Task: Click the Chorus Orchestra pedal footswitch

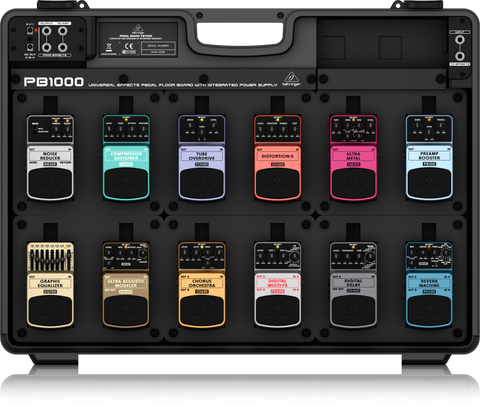Action: pyautogui.click(x=201, y=310)
